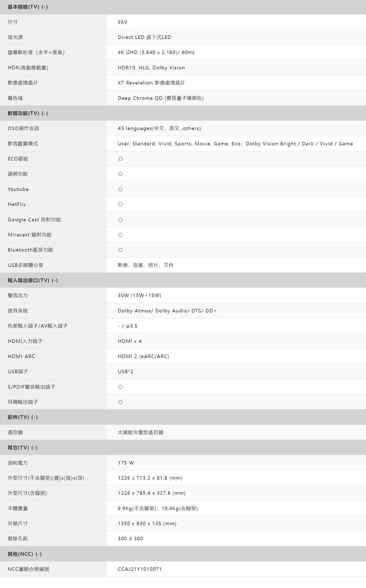
Task: Select the 影像處理晶片 row label
Action: pyautogui.click(x=23, y=83)
